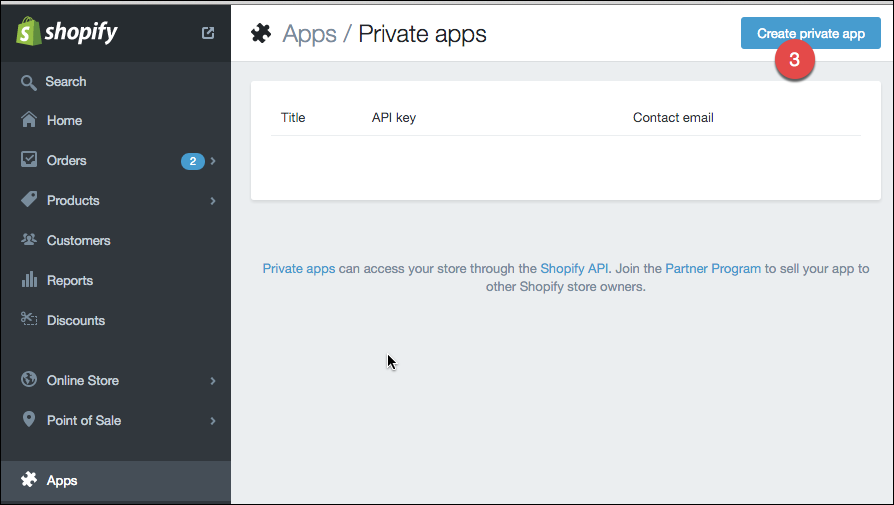Click the Reports bar chart icon
This screenshot has width=894, height=505.
[x=29, y=279]
